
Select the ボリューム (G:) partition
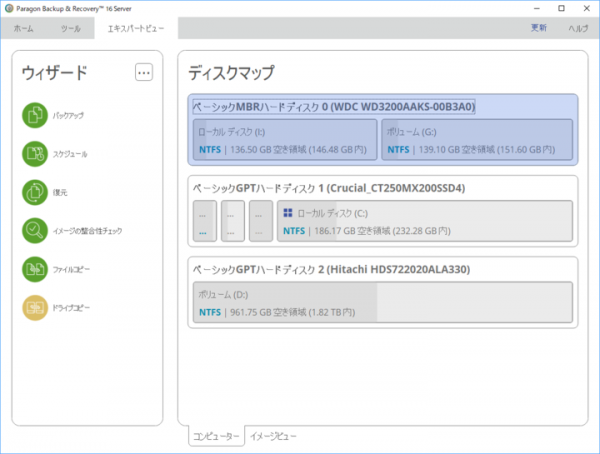[x=477, y=140]
